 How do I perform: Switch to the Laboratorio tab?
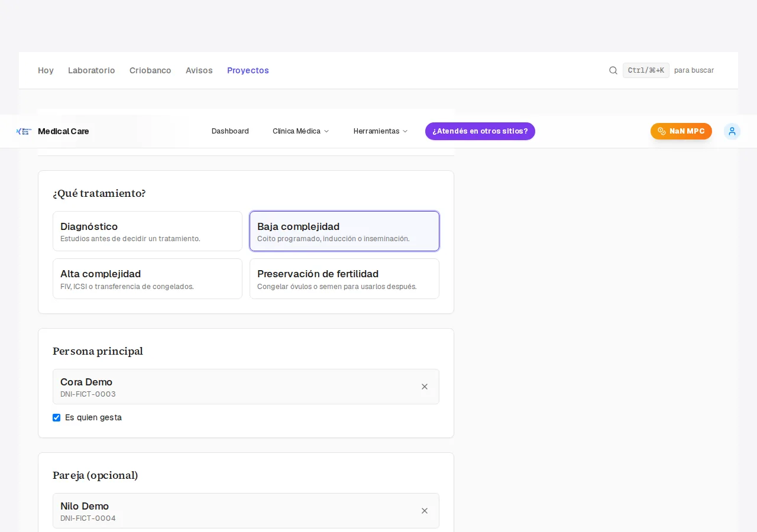tap(92, 70)
